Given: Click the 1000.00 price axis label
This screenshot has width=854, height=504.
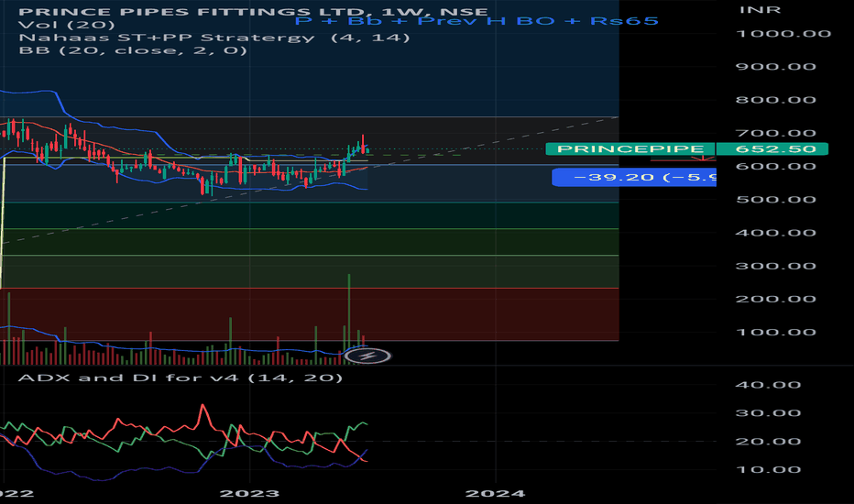Looking at the screenshot, I should [783, 34].
